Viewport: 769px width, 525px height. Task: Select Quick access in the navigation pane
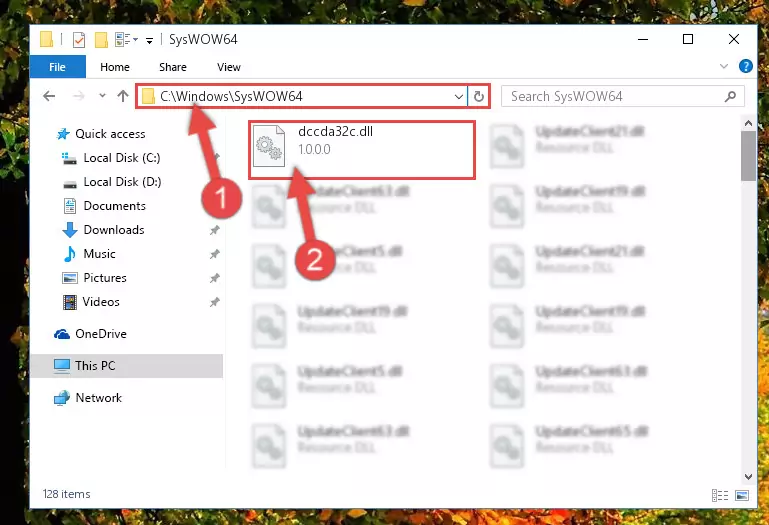tap(110, 133)
